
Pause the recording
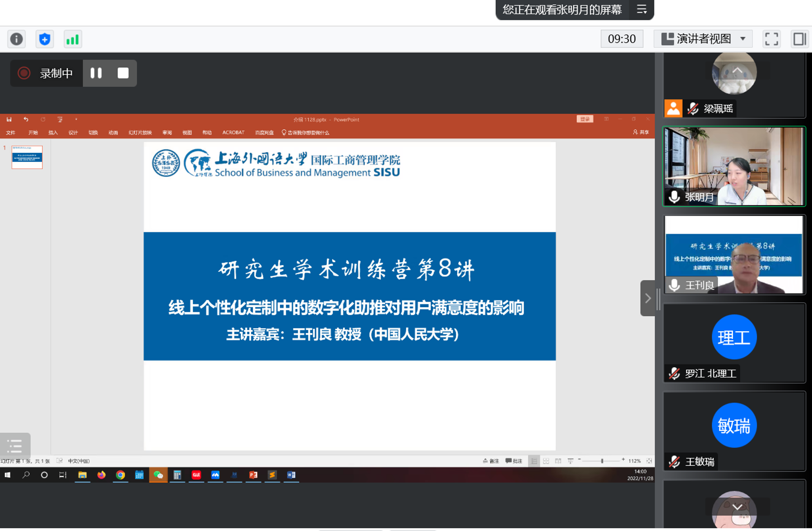click(96, 73)
